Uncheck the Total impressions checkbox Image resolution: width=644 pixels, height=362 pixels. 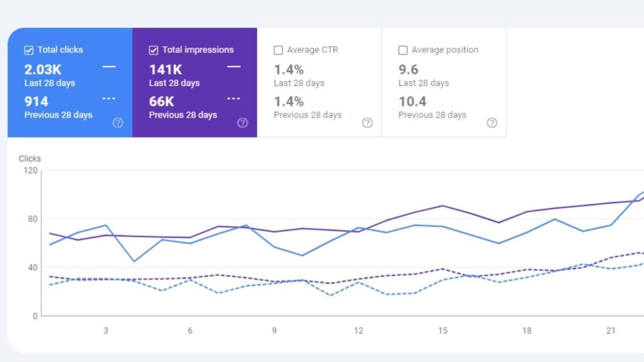pos(153,50)
